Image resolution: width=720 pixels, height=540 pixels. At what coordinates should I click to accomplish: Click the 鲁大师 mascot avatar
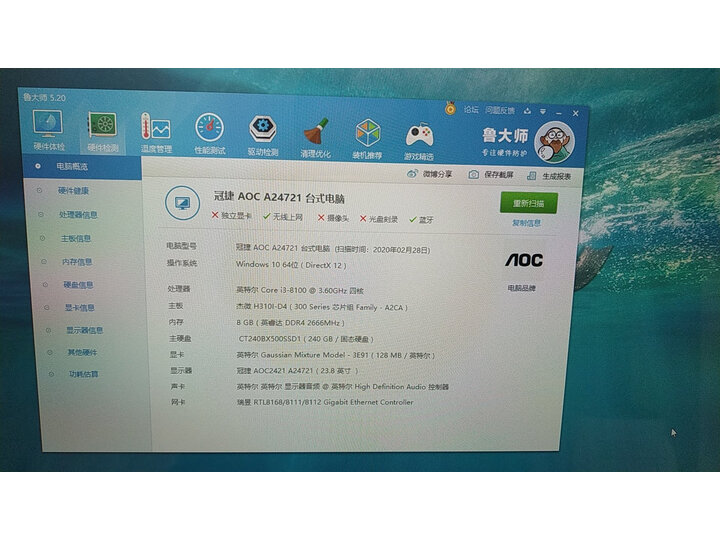(x=555, y=142)
